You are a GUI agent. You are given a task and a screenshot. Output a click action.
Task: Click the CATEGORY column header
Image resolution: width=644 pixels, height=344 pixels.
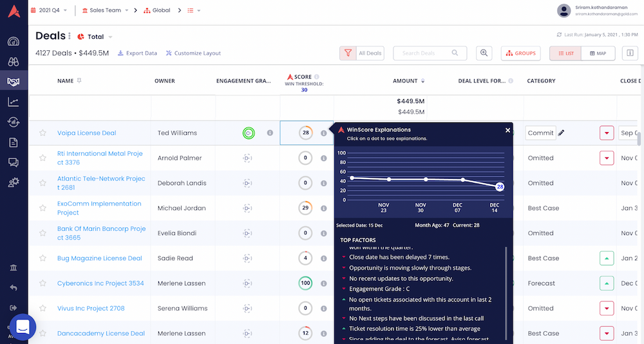point(541,81)
